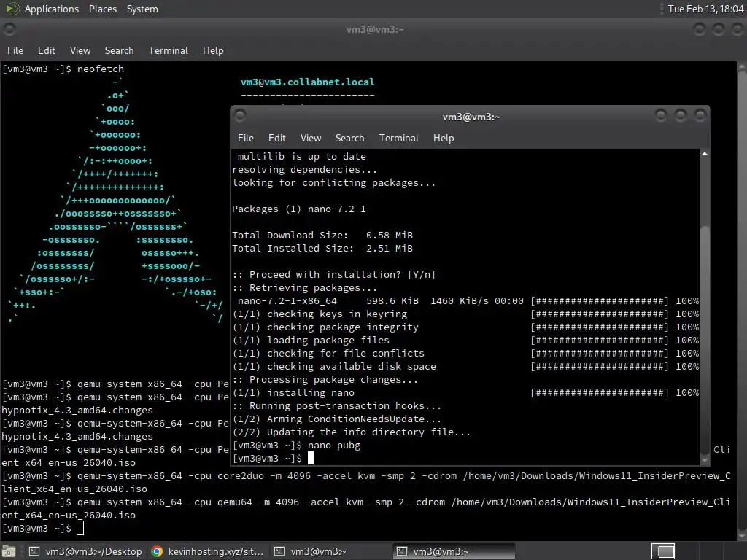Open File menu in front terminal window
The width and height of the screenshot is (747, 560).
click(245, 138)
